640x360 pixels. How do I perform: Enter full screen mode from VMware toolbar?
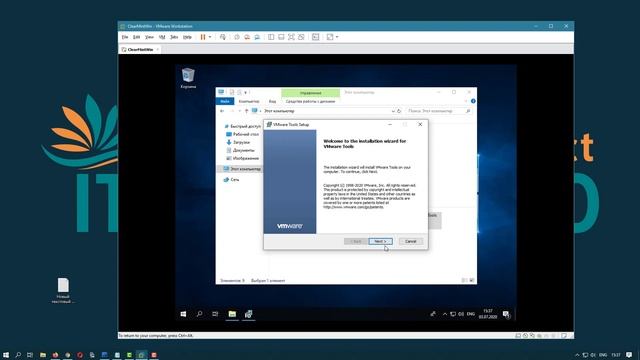click(291, 37)
